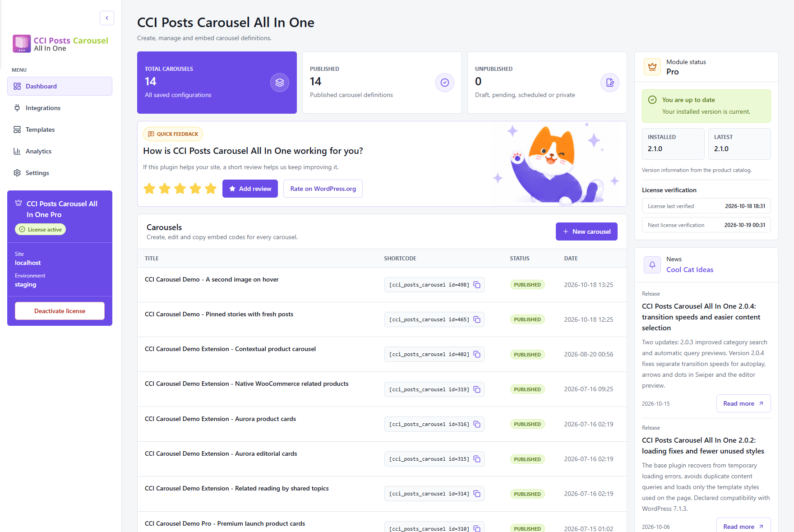
Task: Click the first feedback rating star
Action: pyautogui.click(x=149, y=189)
